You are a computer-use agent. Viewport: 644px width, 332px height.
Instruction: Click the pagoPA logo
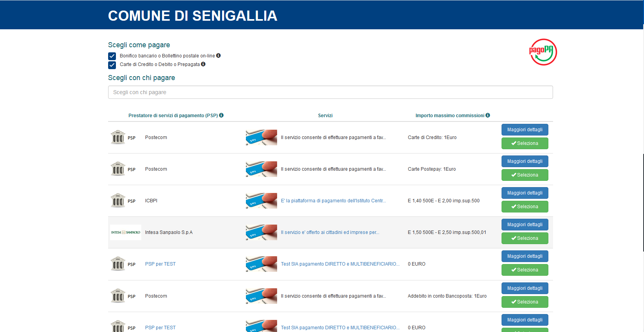[x=543, y=52]
